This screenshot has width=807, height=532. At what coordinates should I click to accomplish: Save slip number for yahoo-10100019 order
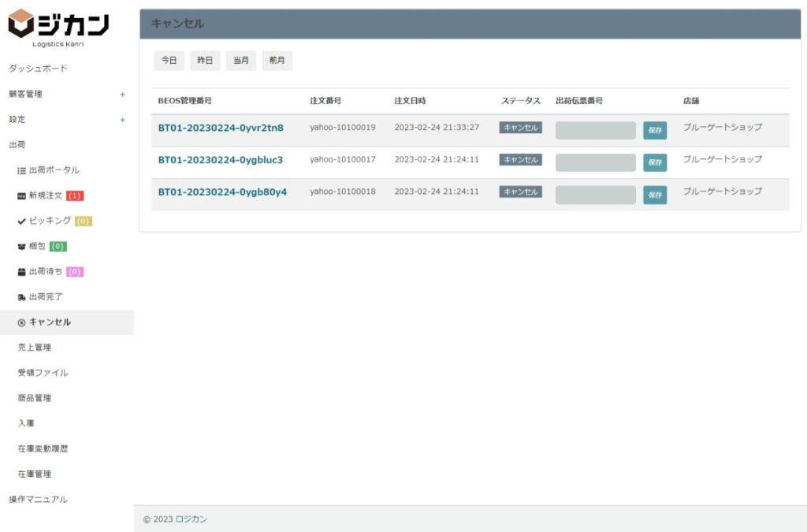click(x=654, y=130)
